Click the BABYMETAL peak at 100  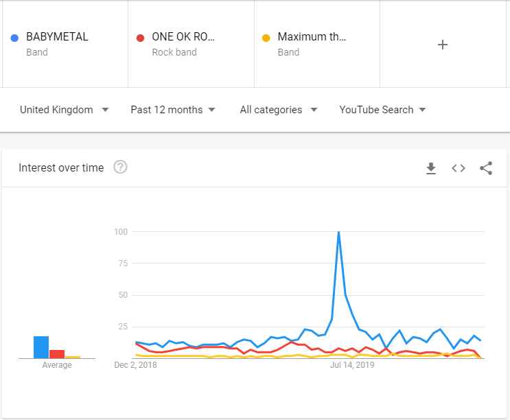(338, 232)
